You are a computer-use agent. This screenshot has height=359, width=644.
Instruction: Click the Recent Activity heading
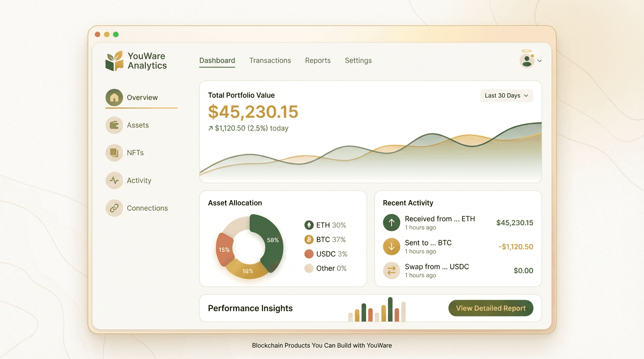(x=408, y=203)
